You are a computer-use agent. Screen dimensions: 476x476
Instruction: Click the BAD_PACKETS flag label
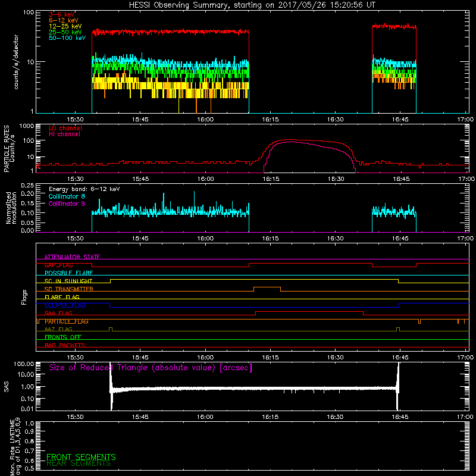tap(65, 345)
